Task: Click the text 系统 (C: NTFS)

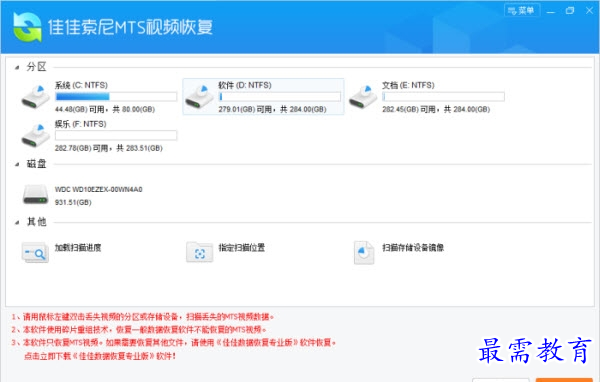Action: point(81,85)
